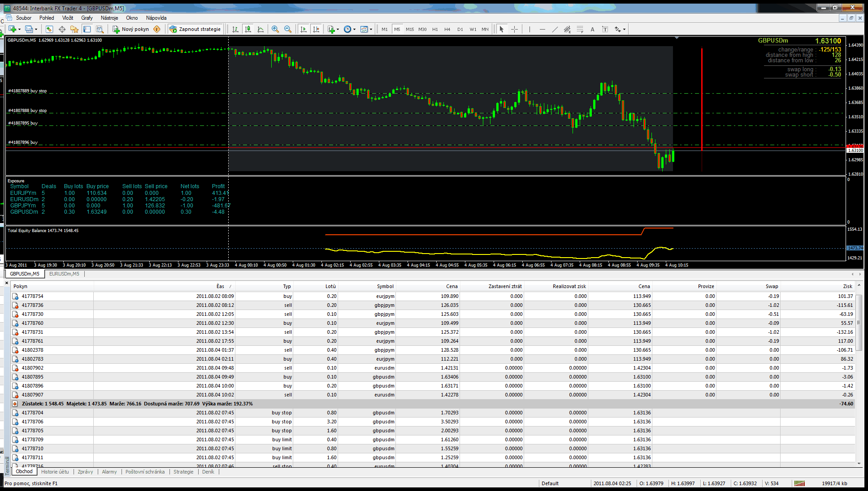
Task: Open the periodicity clock dropdown
Action: [354, 29]
